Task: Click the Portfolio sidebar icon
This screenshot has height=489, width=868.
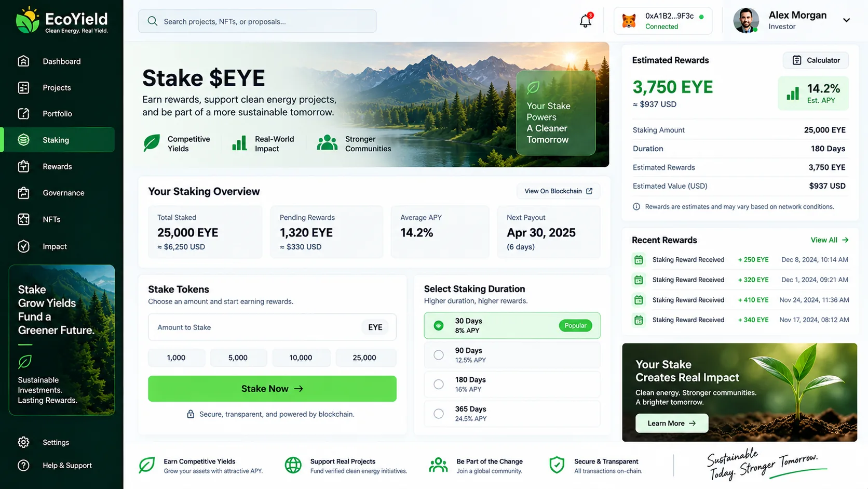Action: tap(23, 113)
